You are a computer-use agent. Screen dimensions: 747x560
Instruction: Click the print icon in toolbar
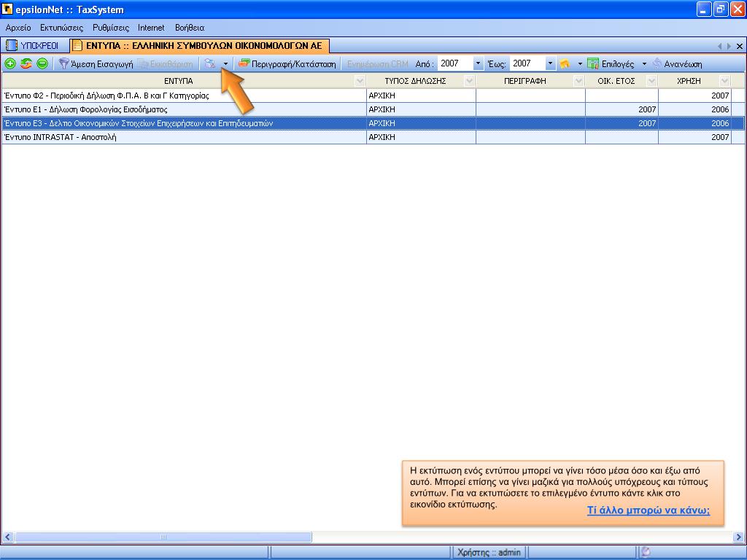(x=210, y=63)
